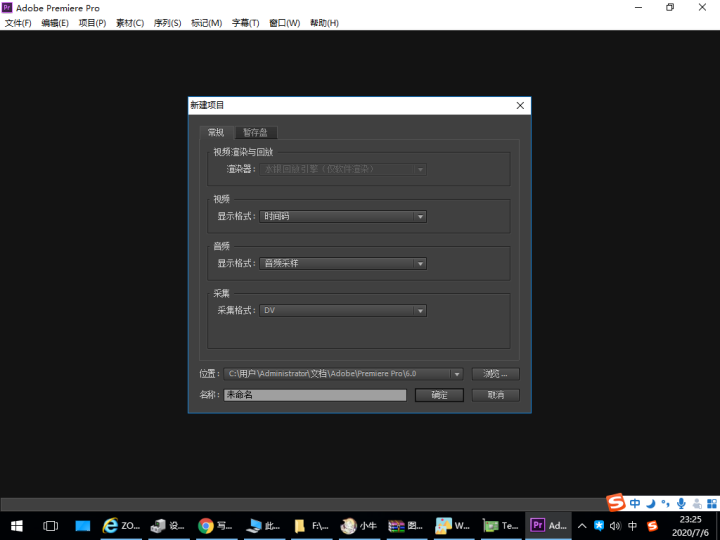
Task: Open the 编辑(E) menu
Action: pyautogui.click(x=55, y=23)
